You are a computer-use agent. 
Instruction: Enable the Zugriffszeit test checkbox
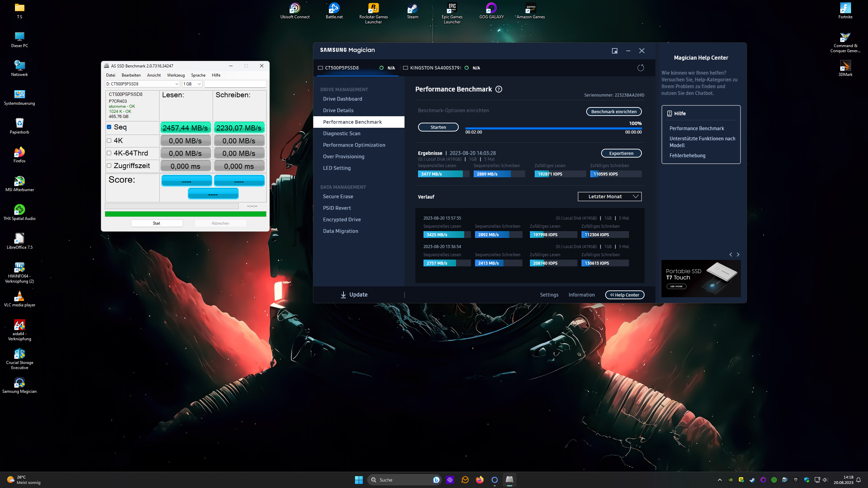coord(109,166)
